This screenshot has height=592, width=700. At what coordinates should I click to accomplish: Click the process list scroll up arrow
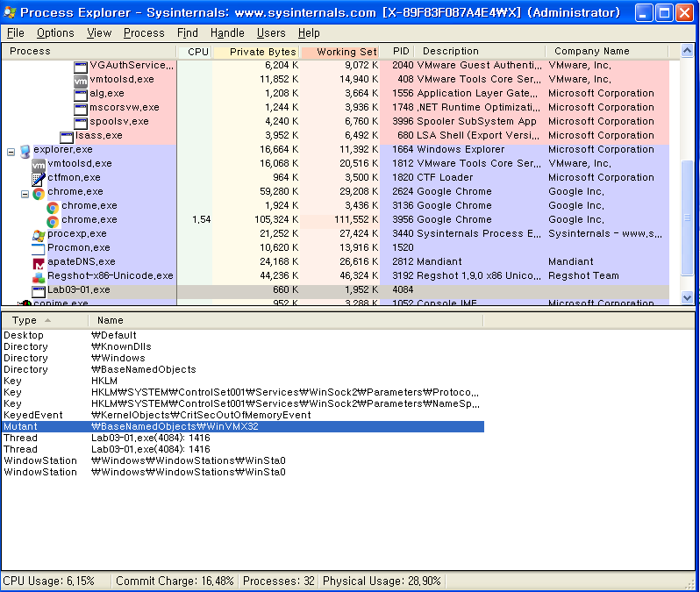tap(687, 51)
